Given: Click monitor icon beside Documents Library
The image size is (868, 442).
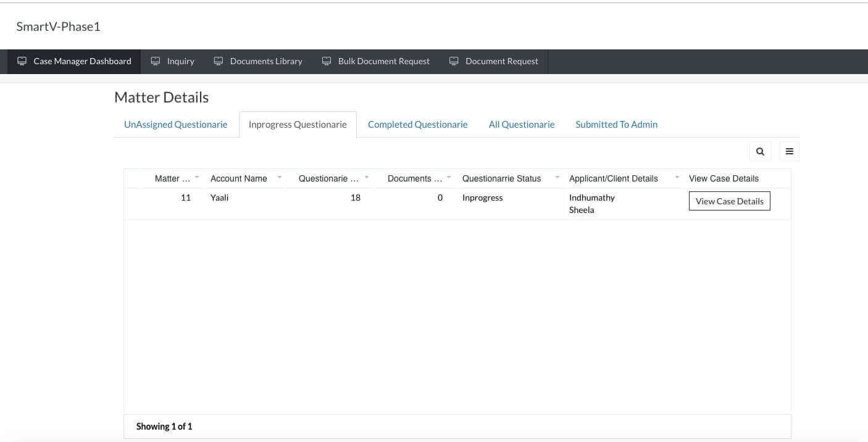Looking at the screenshot, I should coord(219,61).
